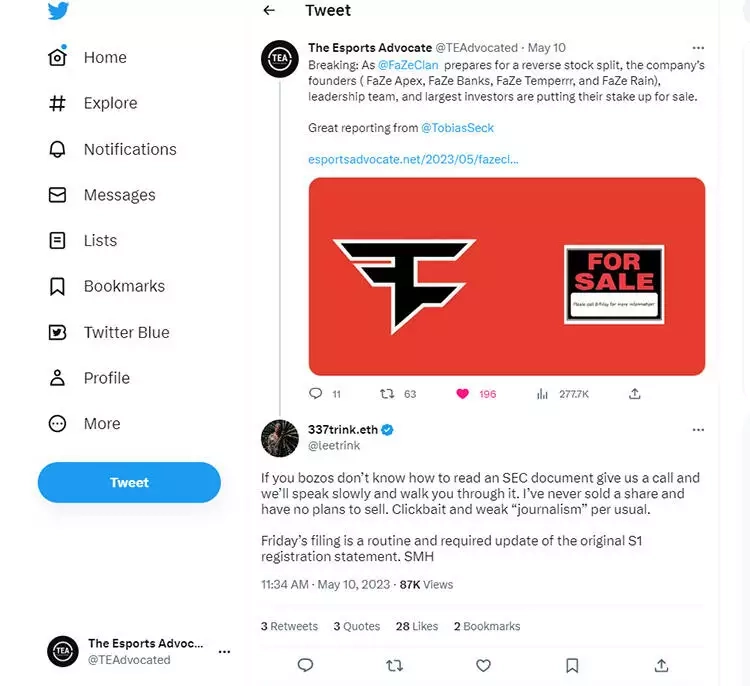Image resolution: width=750 pixels, height=686 pixels.
Task: Open the FaZe For Sale image
Action: [x=506, y=277]
